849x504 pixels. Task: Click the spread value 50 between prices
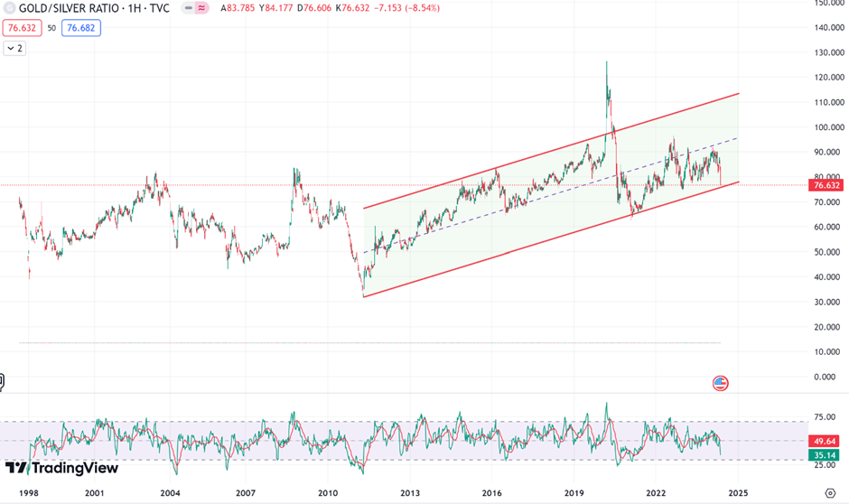pyautogui.click(x=51, y=28)
